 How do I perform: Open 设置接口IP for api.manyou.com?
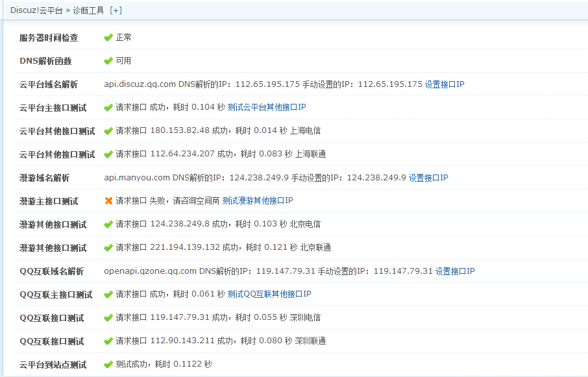[428, 178]
